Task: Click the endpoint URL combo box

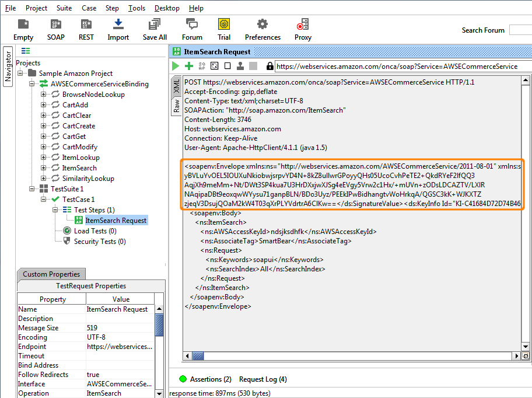Action: click(403, 66)
